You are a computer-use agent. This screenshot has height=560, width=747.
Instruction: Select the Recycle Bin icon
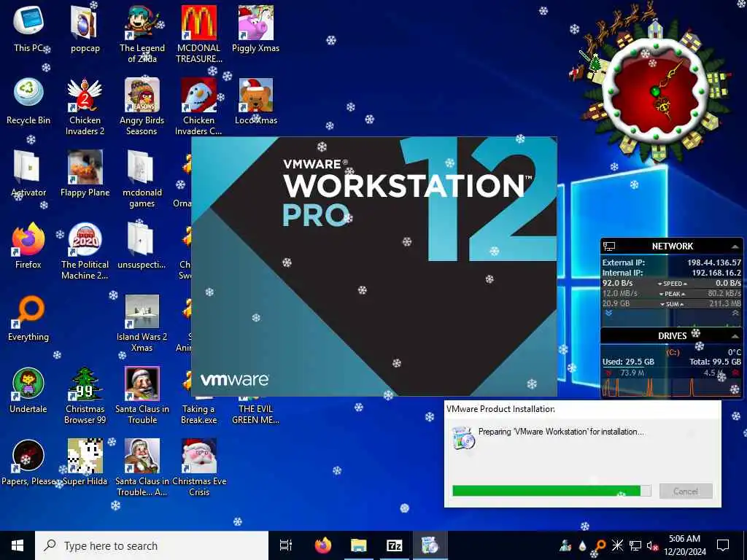[28, 101]
